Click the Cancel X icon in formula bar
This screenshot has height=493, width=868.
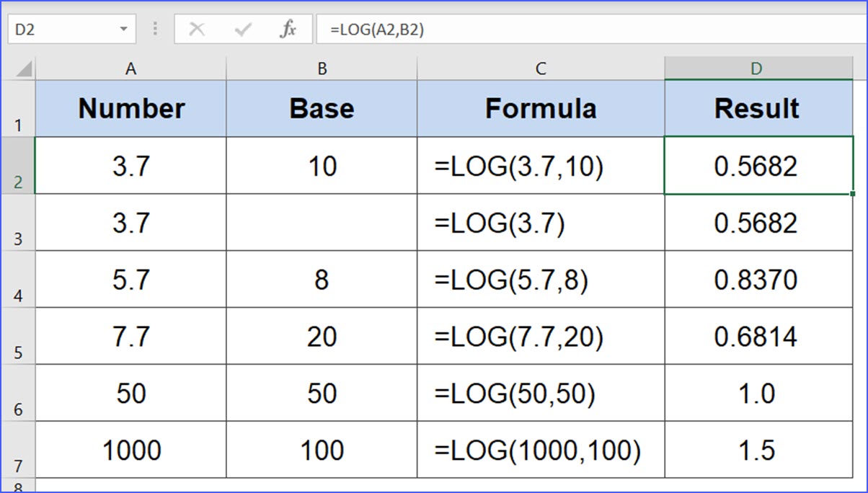click(x=197, y=30)
